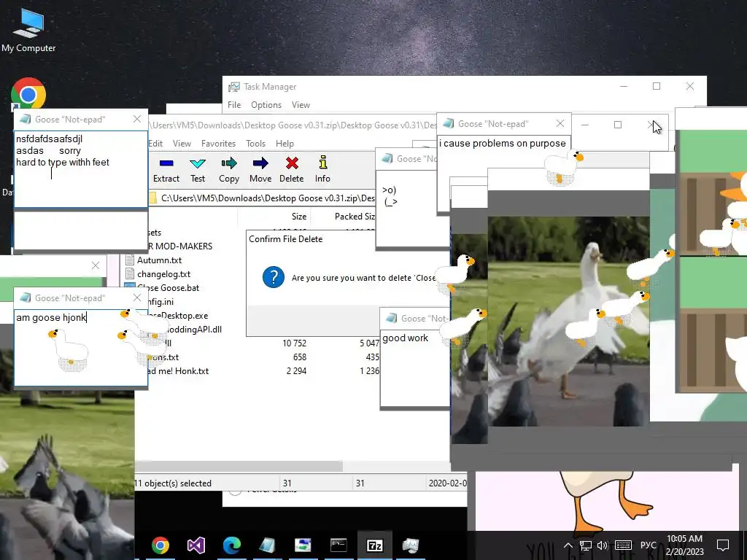Open the 7-Zip View menu
The image size is (747, 560).
182,144
